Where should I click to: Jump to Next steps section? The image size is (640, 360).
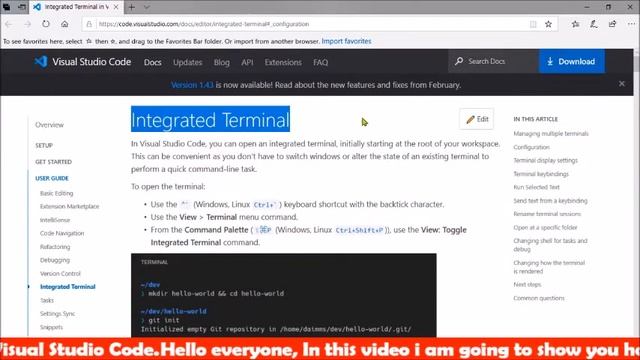click(x=527, y=284)
